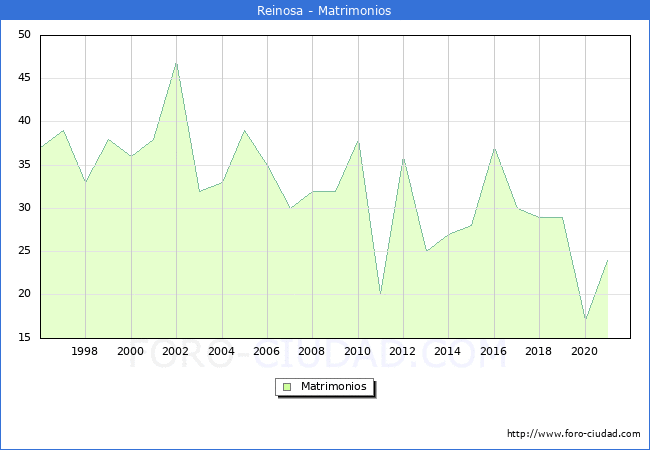Click the 2012 peak data point

(403, 158)
